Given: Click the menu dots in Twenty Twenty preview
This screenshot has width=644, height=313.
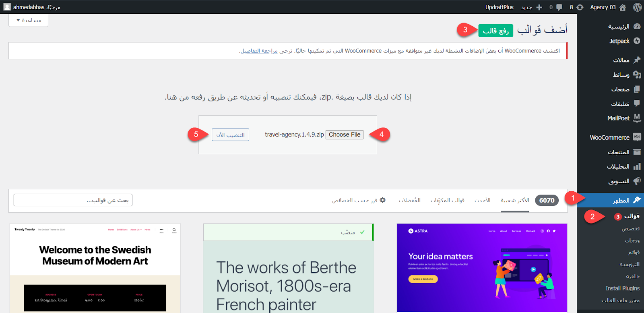Looking at the screenshot, I should (x=161, y=230).
